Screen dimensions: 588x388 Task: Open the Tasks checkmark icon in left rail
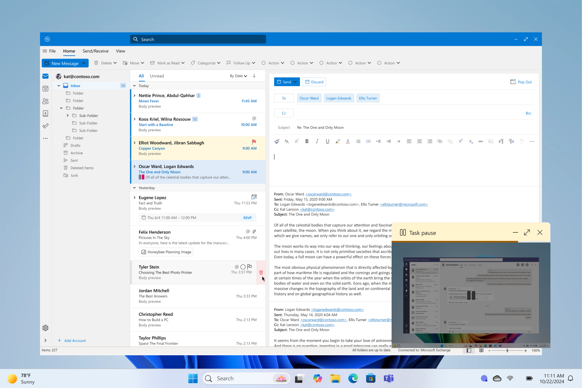pyautogui.click(x=46, y=127)
